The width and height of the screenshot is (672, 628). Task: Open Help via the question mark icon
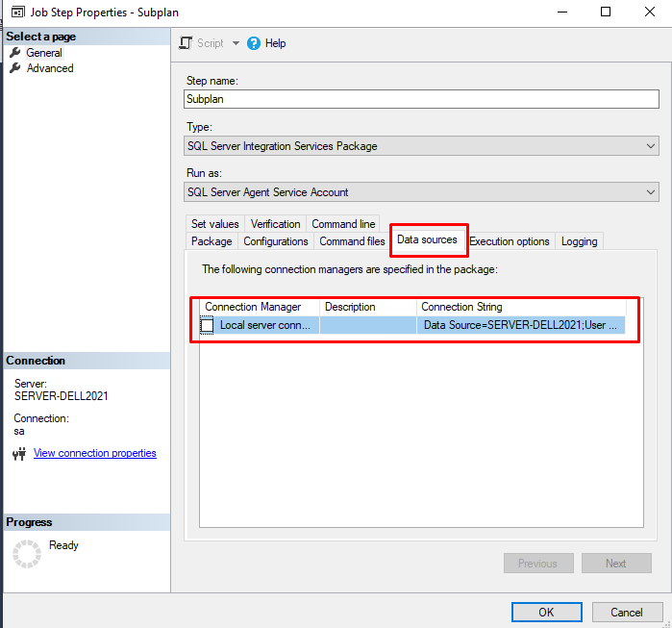(254, 43)
